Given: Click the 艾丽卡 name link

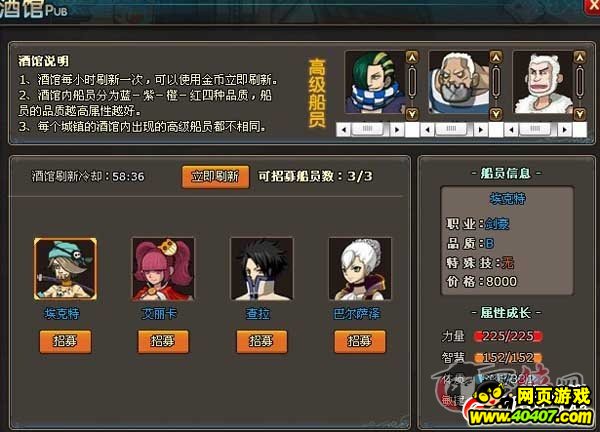Looking at the screenshot, I should click(159, 314).
